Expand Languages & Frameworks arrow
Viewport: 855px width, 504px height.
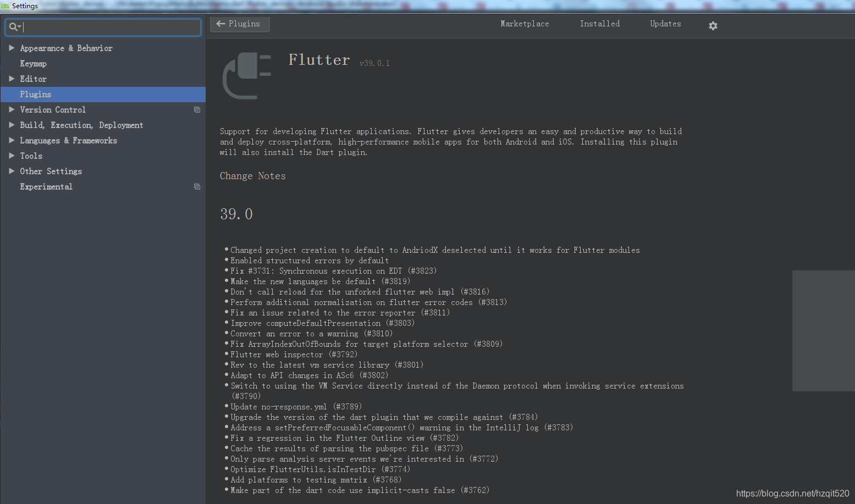click(x=12, y=140)
